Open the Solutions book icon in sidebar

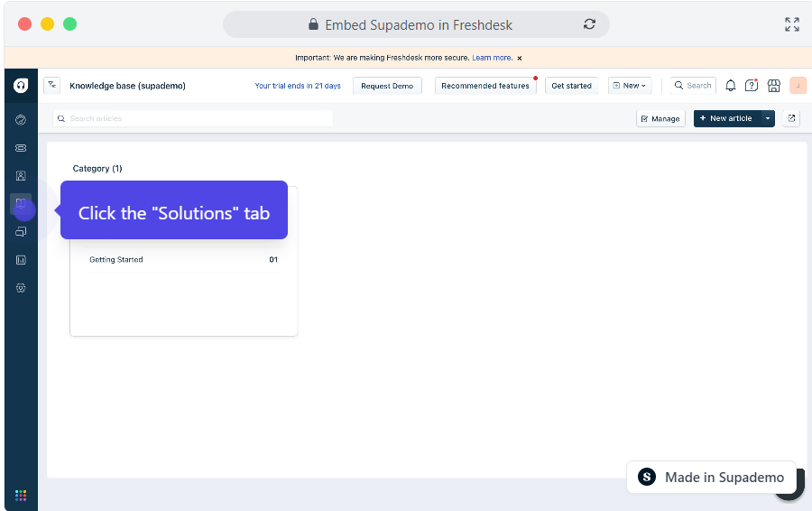21,204
